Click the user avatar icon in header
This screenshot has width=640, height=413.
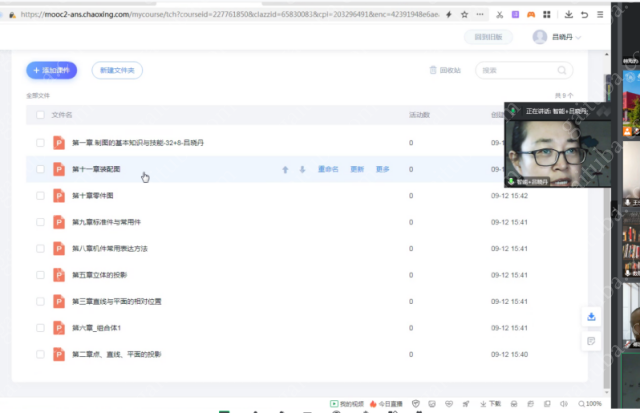[x=540, y=37]
